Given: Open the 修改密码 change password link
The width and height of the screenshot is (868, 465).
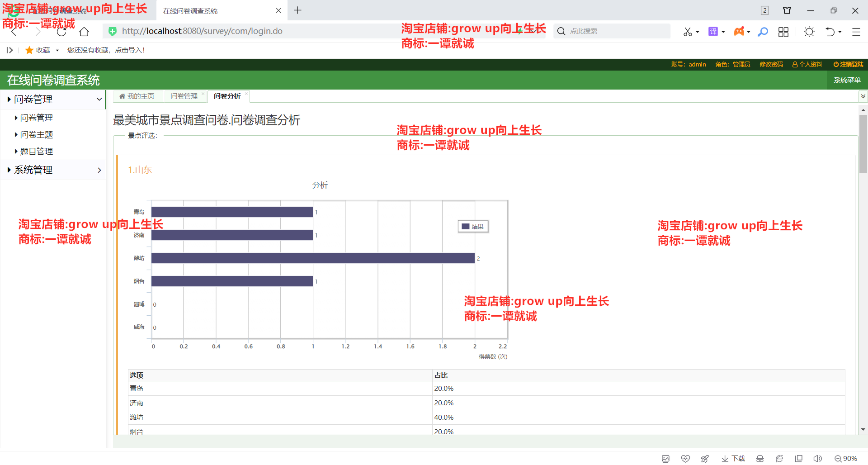Looking at the screenshot, I should point(771,64).
